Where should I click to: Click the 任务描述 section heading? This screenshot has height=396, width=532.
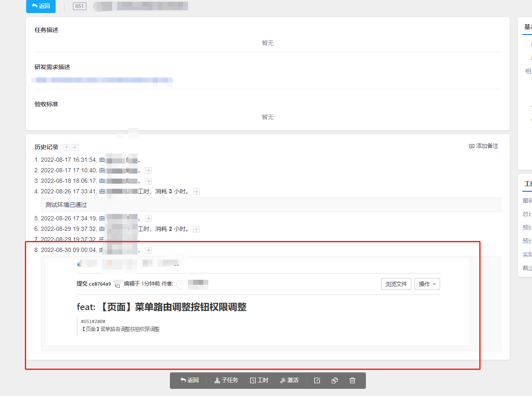[46, 30]
